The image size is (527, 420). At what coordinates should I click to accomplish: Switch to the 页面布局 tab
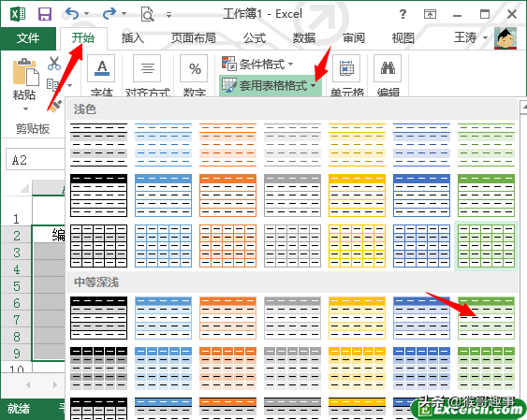coord(194,38)
